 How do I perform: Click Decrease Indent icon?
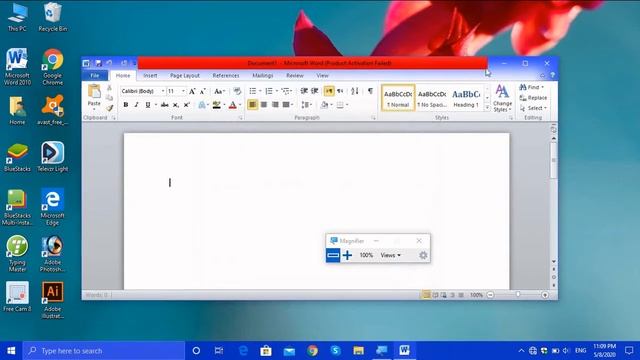(304, 91)
